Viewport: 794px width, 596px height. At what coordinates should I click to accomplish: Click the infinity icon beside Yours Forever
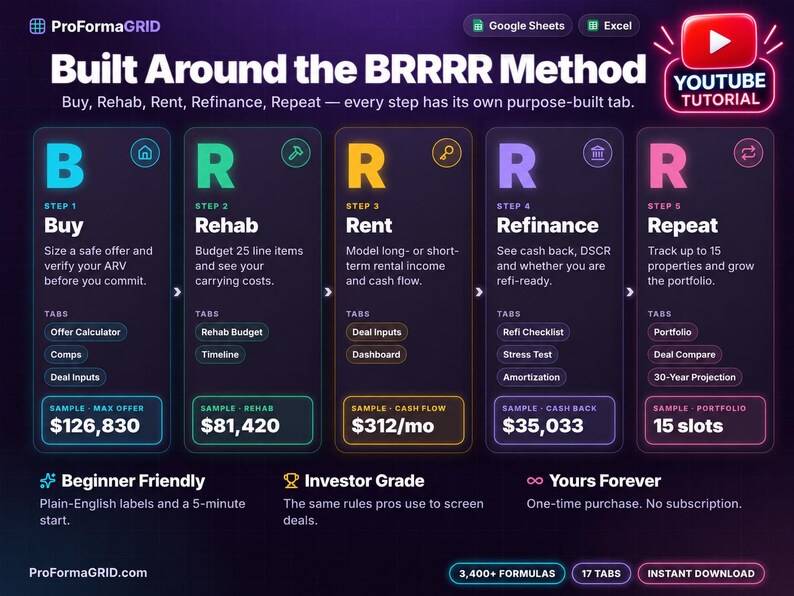pos(535,481)
